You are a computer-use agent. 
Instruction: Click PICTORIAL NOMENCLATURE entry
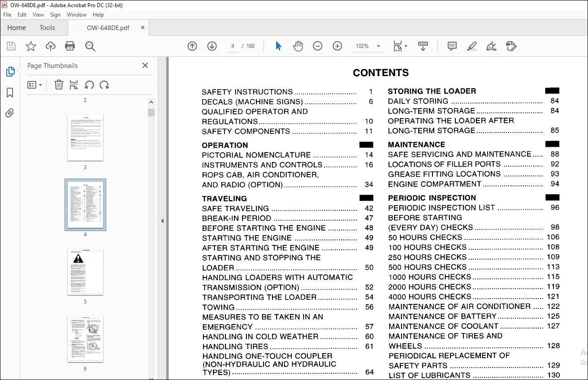287,155
